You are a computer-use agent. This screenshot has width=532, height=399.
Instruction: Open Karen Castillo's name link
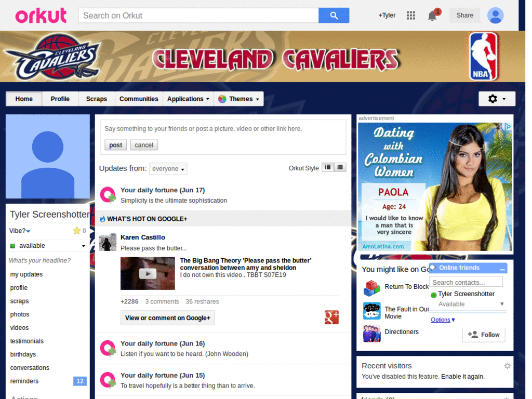[143, 237]
